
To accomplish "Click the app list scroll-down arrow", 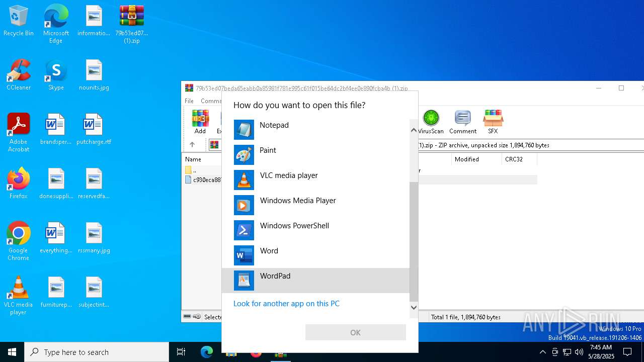I will pyautogui.click(x=414, y=307).
